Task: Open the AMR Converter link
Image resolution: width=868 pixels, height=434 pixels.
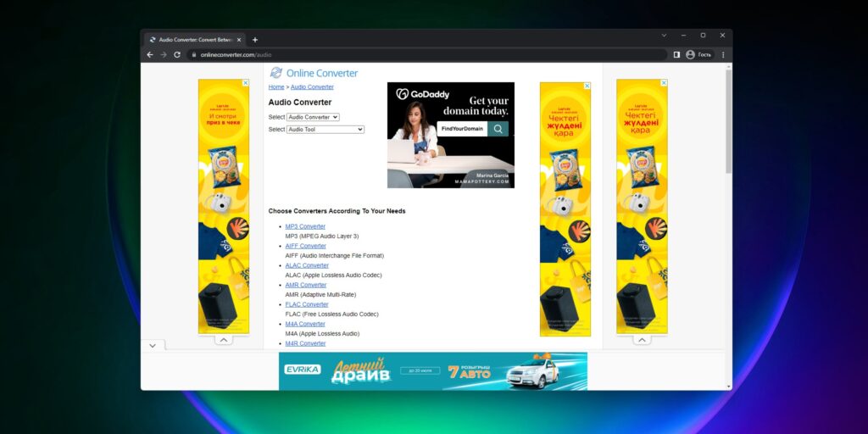Action: coord(305,285)
